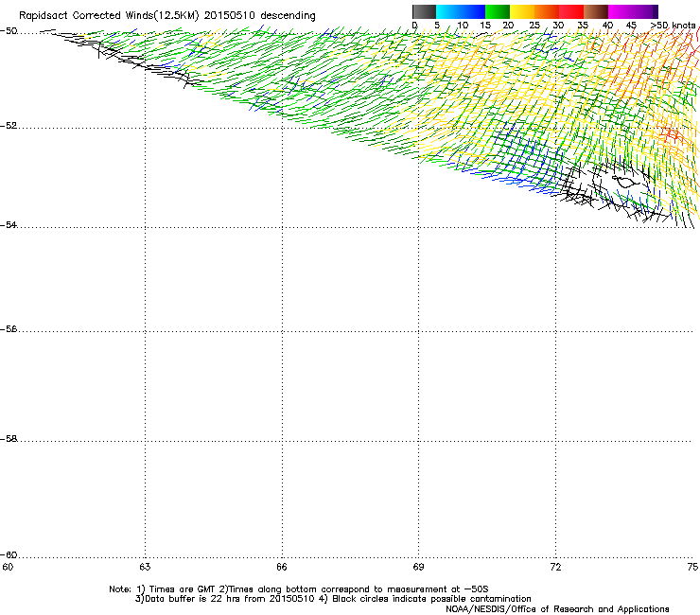Click the longitude label '75'

692,567
